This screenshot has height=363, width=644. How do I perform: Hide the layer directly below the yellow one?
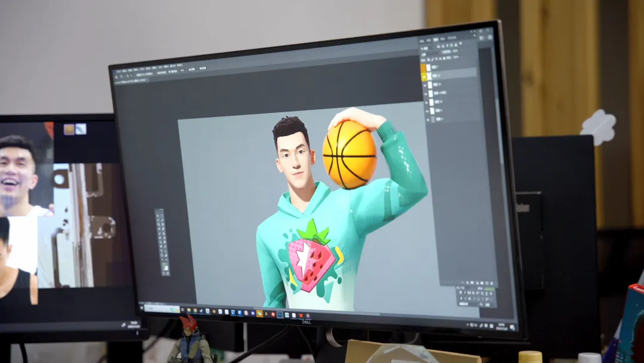425,85
